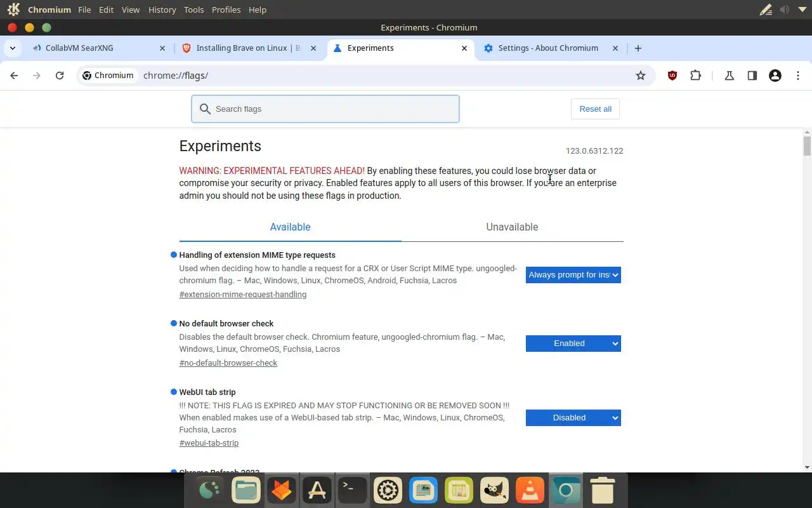This screenshot has height=508, width=812.
Task: Click the 'No default browser check' heading
Action: 226,324
